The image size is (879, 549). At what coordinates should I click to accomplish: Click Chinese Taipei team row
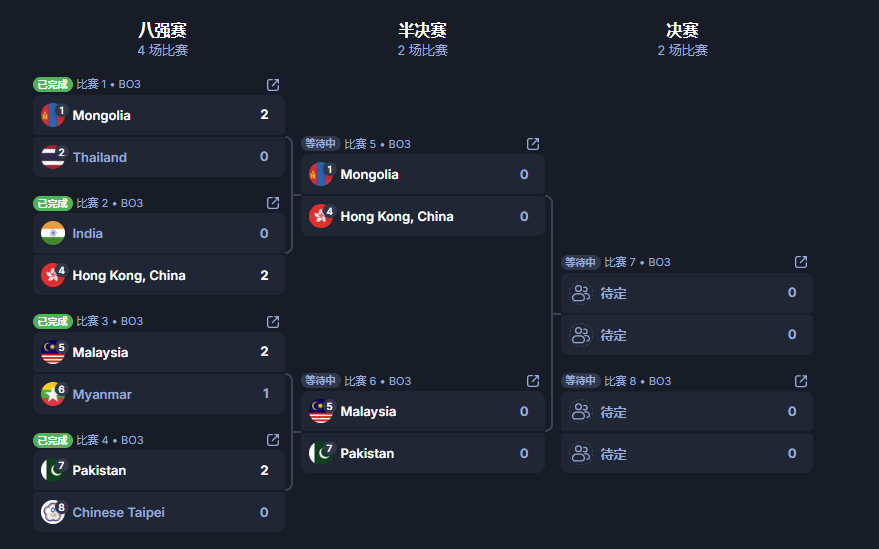[159, 512]
